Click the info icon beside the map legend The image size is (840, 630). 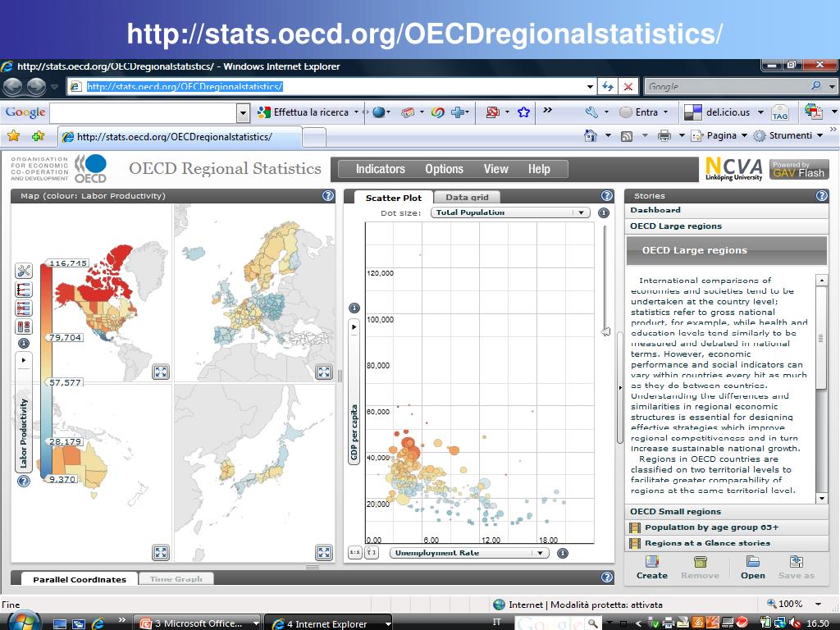pyautogui.click(x=24, y=344)
